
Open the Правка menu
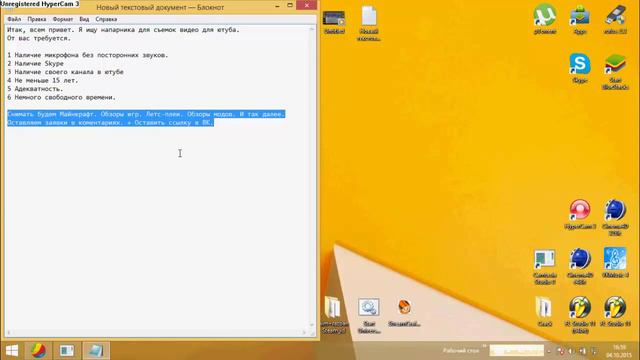[37, 19]
